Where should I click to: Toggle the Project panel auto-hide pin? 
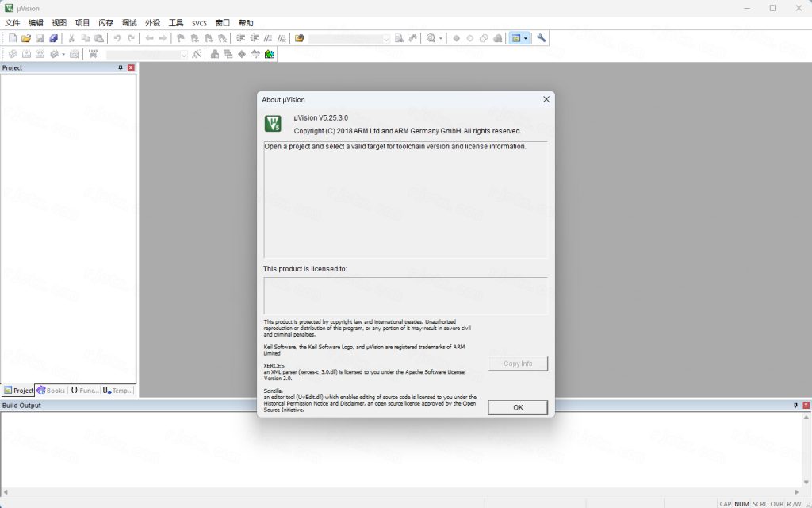pyautogui.click(x=121, y=67)
